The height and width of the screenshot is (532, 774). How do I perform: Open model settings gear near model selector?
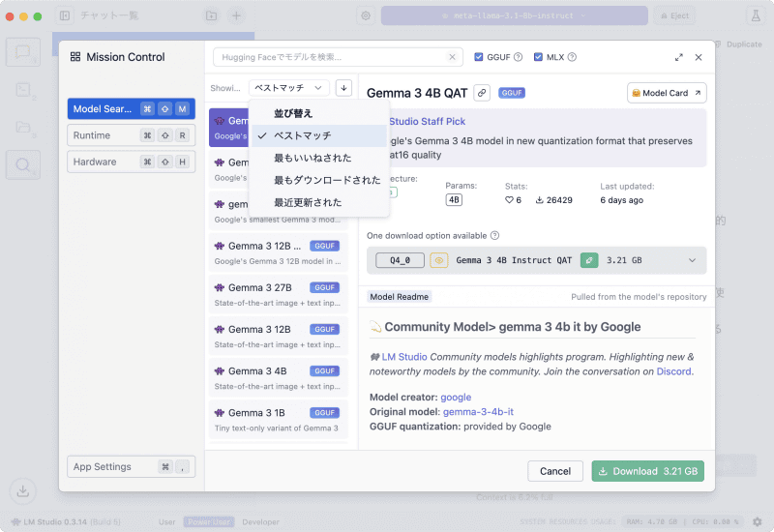point(366,15)
